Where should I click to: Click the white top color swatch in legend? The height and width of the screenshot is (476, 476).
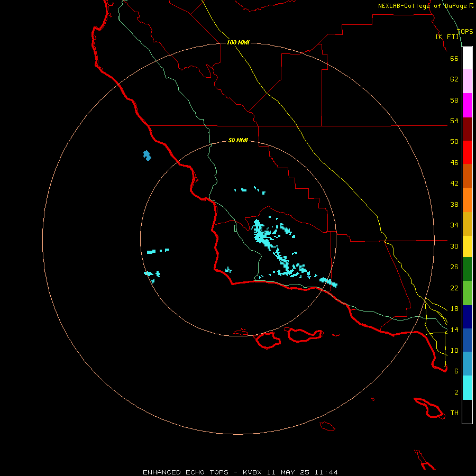pyautogui.click(x=467, y=58)
